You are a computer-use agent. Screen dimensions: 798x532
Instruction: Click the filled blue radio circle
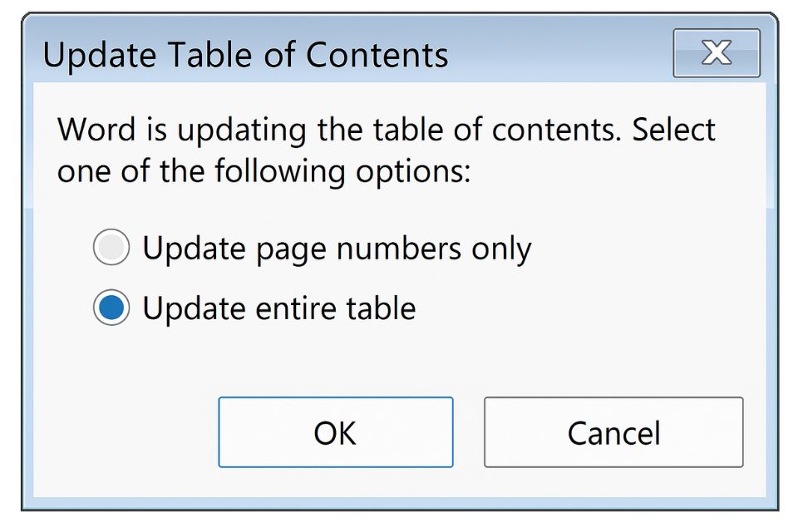pos(111,308)
